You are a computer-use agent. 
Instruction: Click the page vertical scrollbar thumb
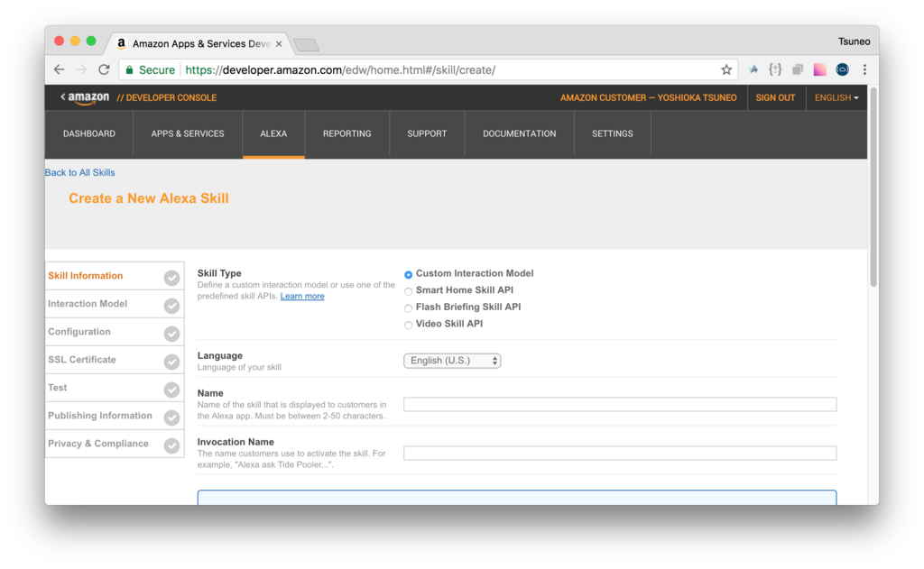pyautogui.click(x=873, y=188)
